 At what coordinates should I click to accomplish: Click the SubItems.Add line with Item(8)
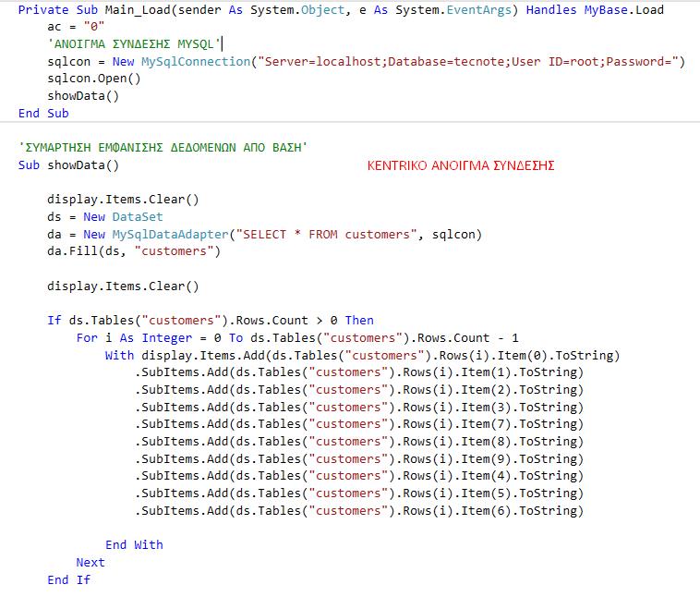click(x=359, y=442)
